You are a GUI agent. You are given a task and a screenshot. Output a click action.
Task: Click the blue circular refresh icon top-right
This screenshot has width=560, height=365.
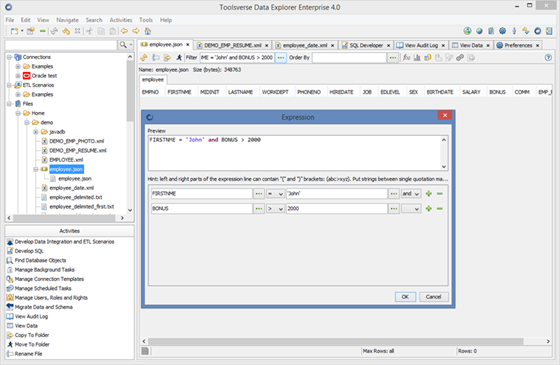538,31
